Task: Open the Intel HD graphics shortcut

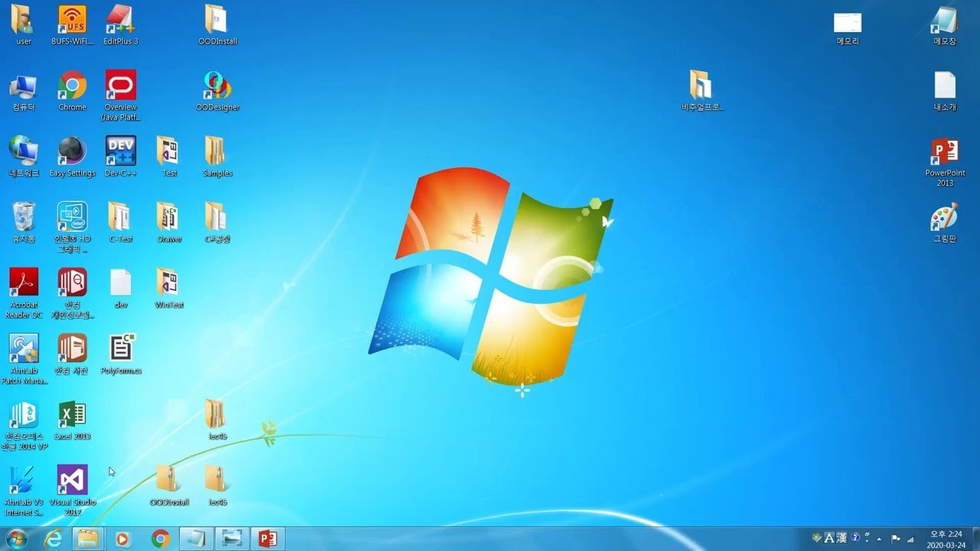Action: click(x=72, y=227)
